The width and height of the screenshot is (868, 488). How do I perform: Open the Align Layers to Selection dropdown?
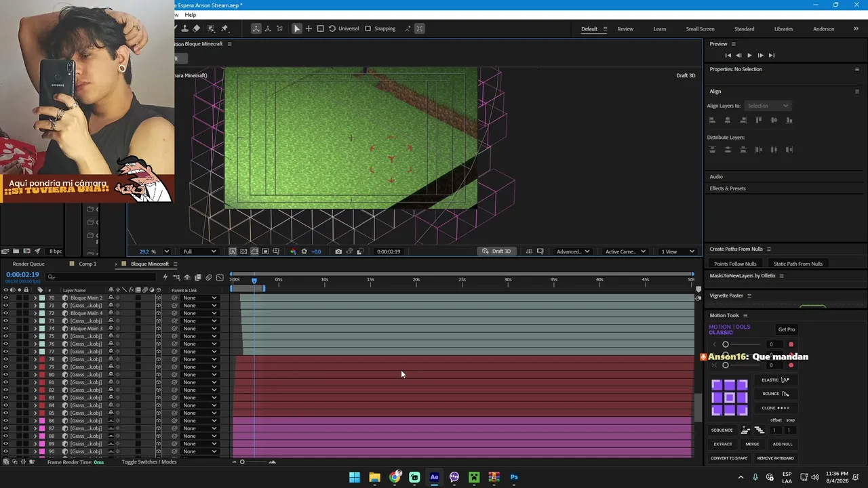pyautogui.click(x=768, y=106)
